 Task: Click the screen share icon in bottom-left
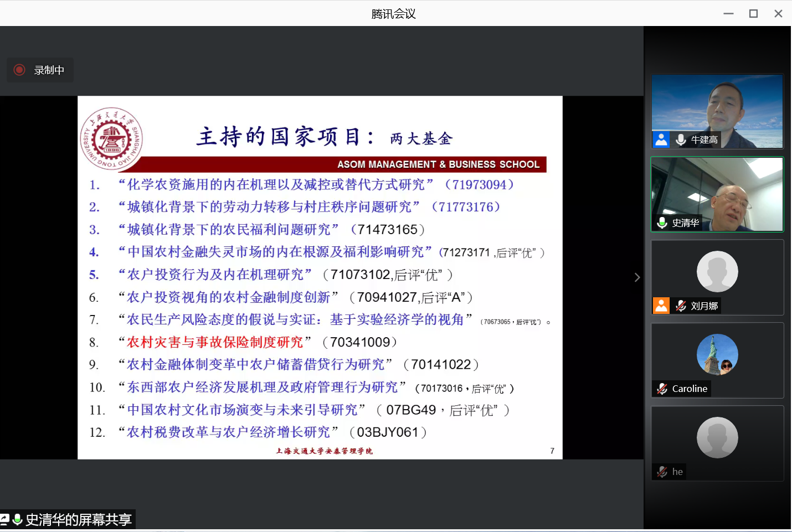pos(4,519)
